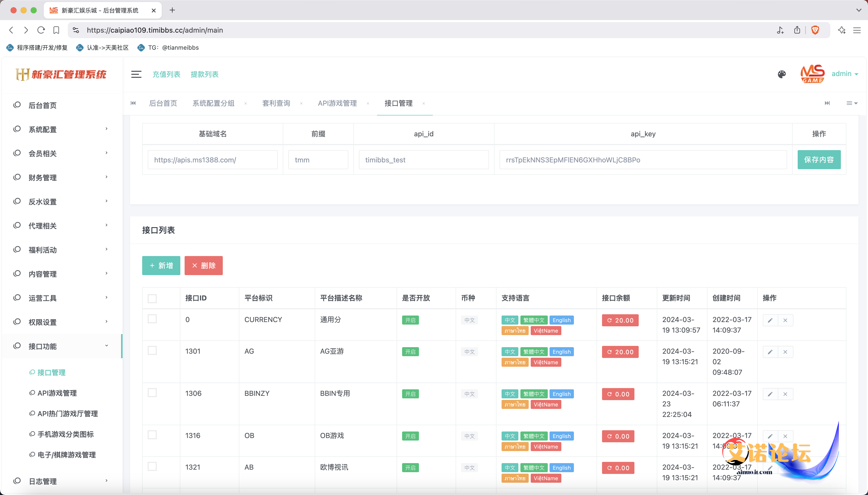Close the API游戏管理 tab
Viewport: 868px width, 495px height.
[368, 103]
